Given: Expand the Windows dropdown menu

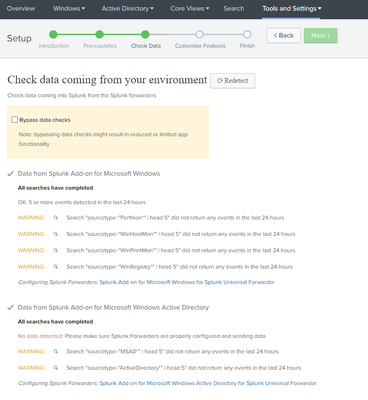Looking at the screenshot, I should click(x=69, y=9).
